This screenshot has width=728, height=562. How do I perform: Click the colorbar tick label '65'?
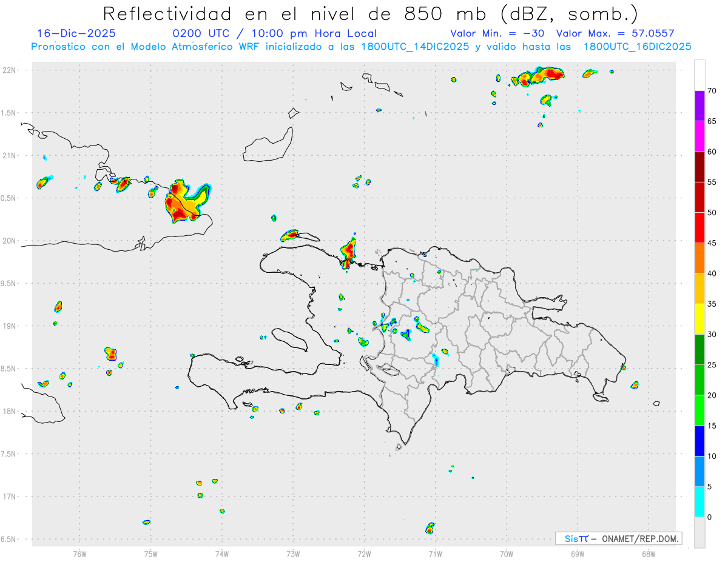click(x=712, y=121)
